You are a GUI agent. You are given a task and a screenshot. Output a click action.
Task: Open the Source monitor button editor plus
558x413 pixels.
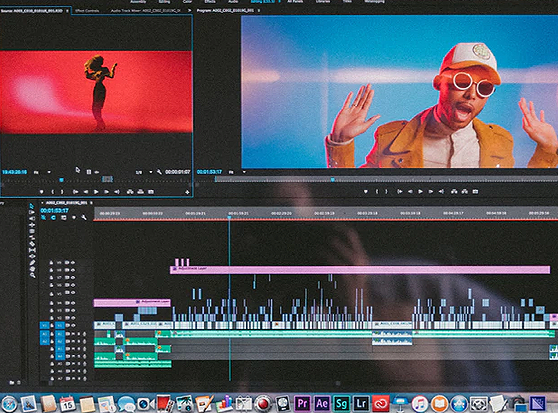pos(187,192)
